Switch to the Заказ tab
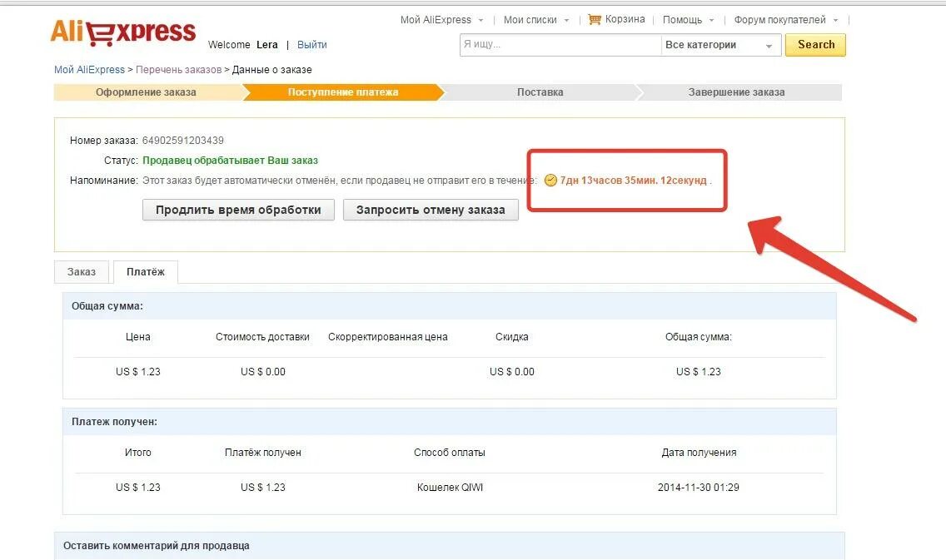 (82, 272)
